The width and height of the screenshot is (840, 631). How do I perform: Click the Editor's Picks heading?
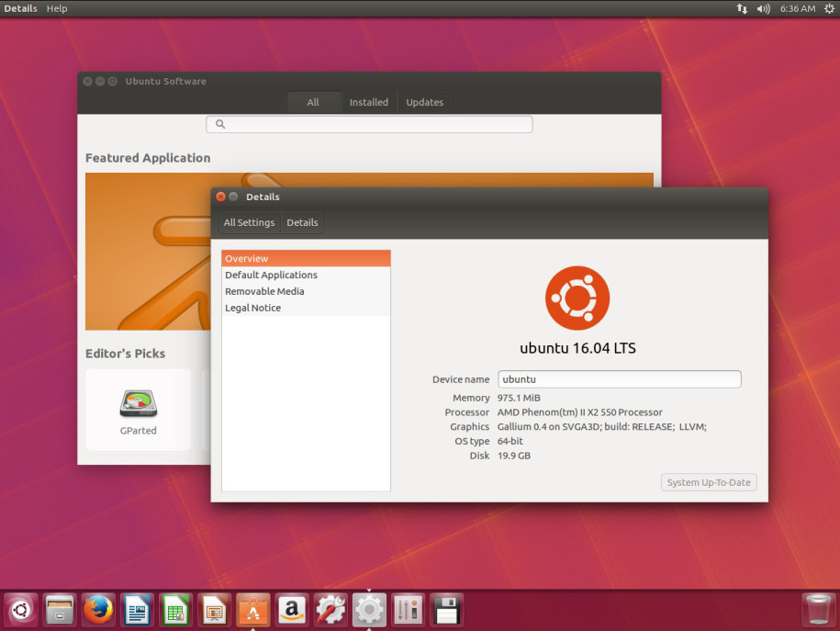click(x=126, y=354)
